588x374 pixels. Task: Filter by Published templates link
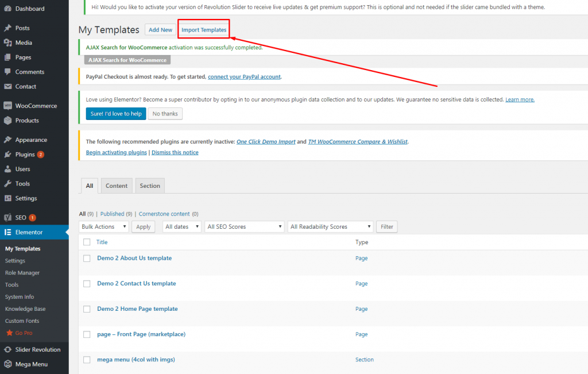[x=112, y=214]
